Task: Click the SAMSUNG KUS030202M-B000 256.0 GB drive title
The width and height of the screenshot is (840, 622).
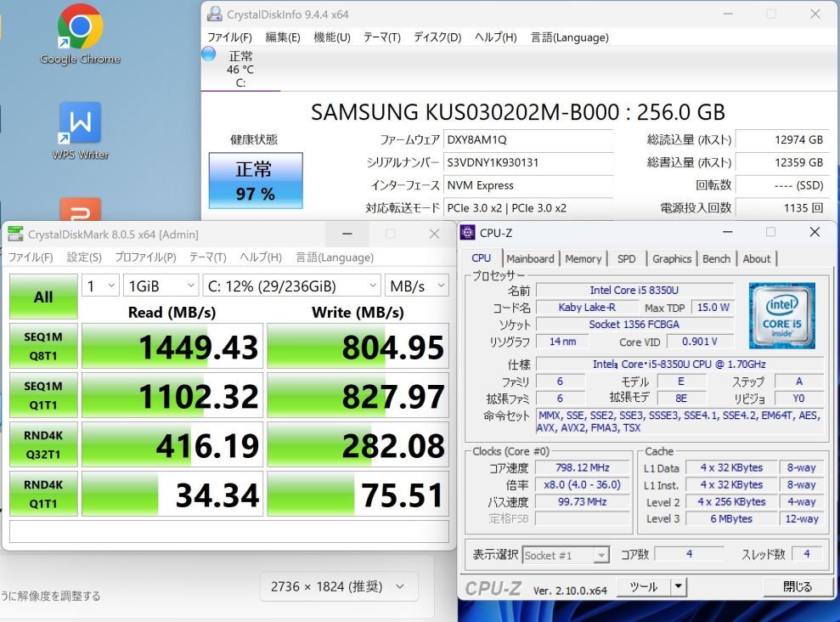Action: tap(518, 112)
